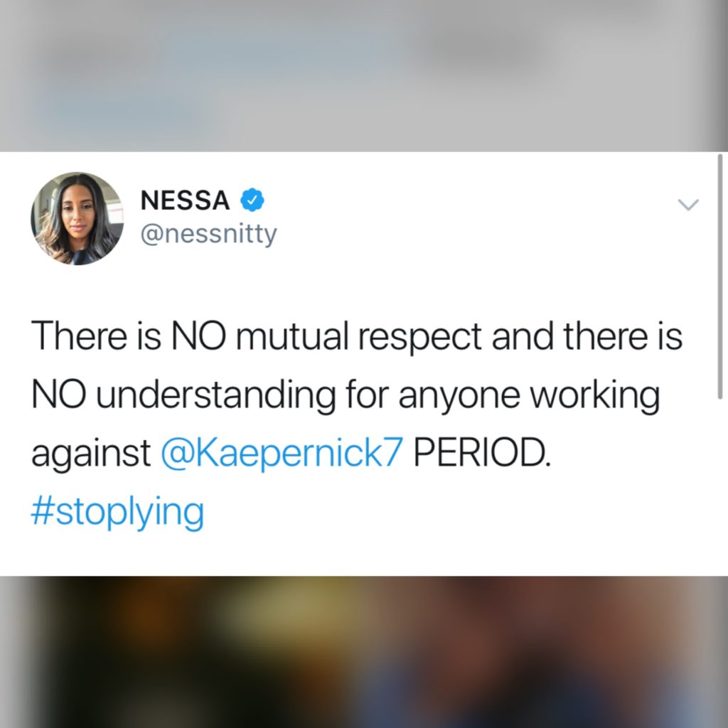The image size is (728, 728).
Task: Click the word "PERIOD." in the tweet
Action: (x=482, y=452)
